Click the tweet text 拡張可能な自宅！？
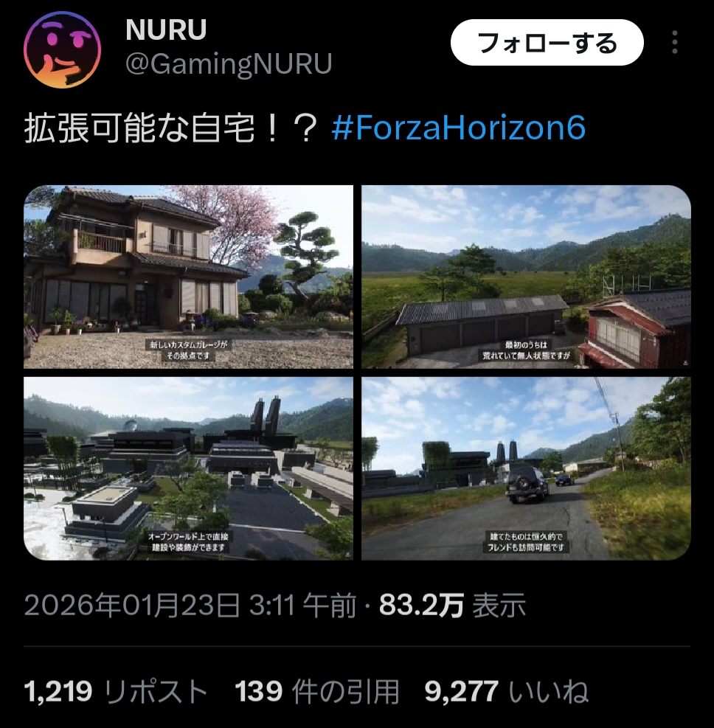Viewport: 714px width, 728px height. [171, 128]
